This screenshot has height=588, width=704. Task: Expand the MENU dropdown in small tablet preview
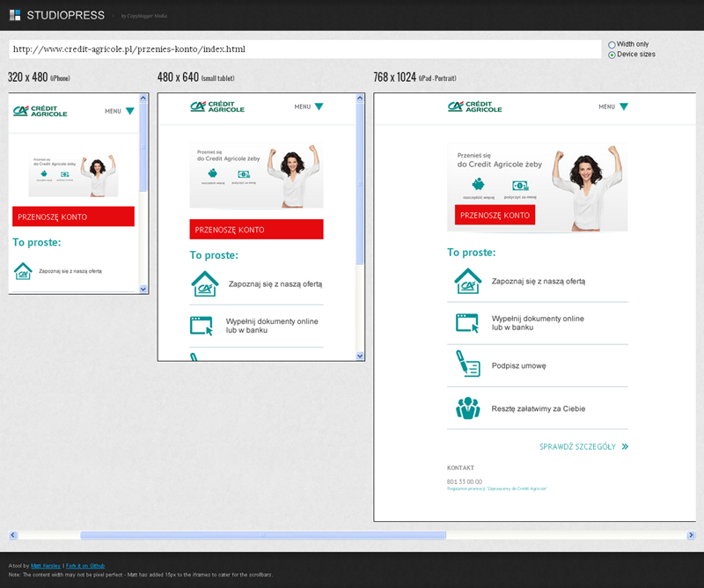coord(309,107)
